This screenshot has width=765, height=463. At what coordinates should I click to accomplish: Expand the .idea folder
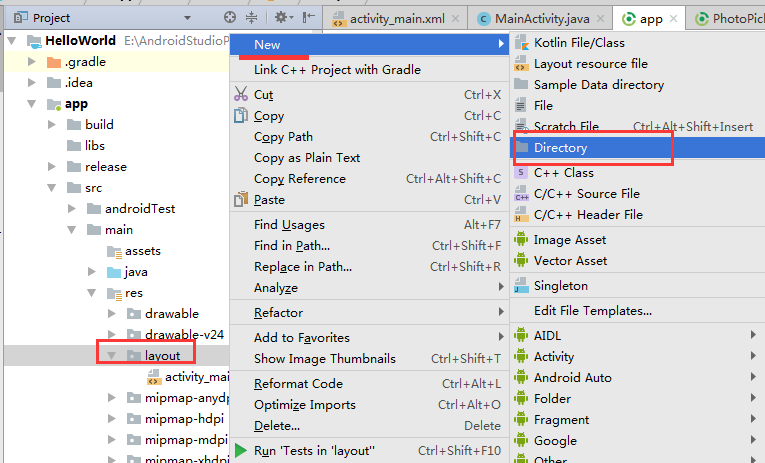coord(32,82)
